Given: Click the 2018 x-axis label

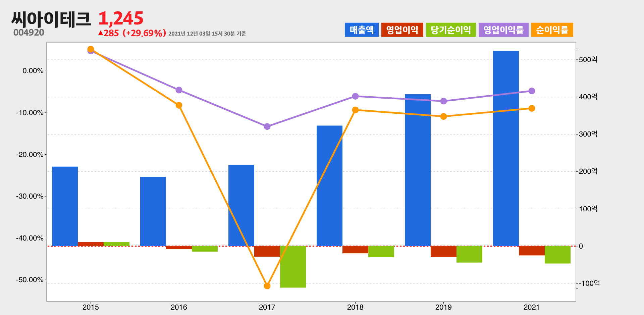Looking at the screenshot, I should 355,307.
